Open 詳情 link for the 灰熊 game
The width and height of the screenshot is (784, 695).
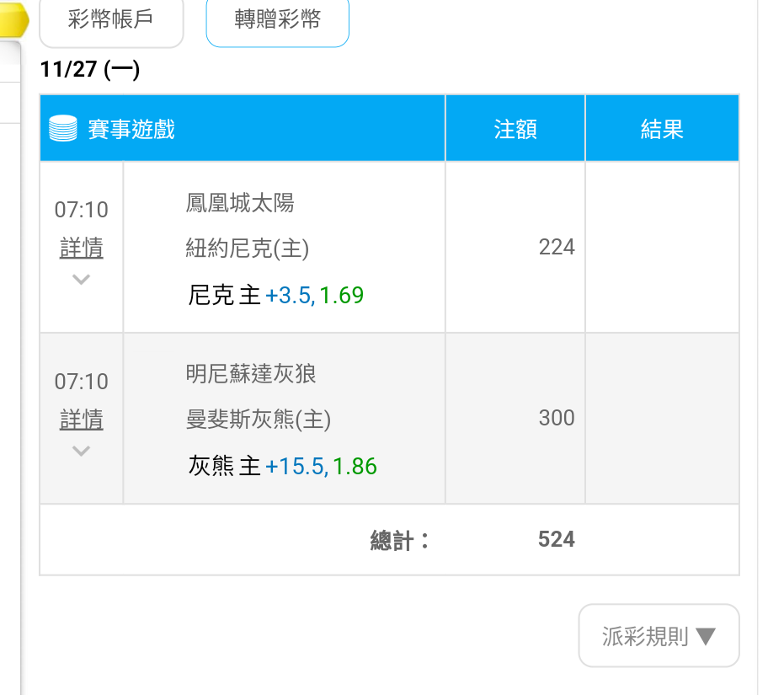(82, 420)
